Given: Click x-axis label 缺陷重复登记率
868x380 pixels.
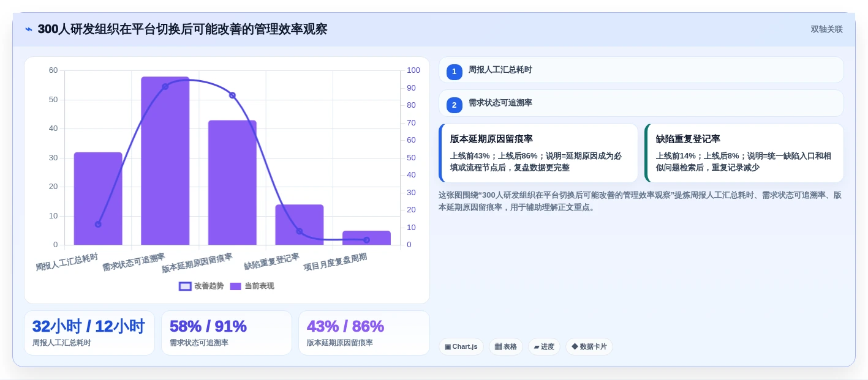Looking at the screenshot, I should point(271,262).
